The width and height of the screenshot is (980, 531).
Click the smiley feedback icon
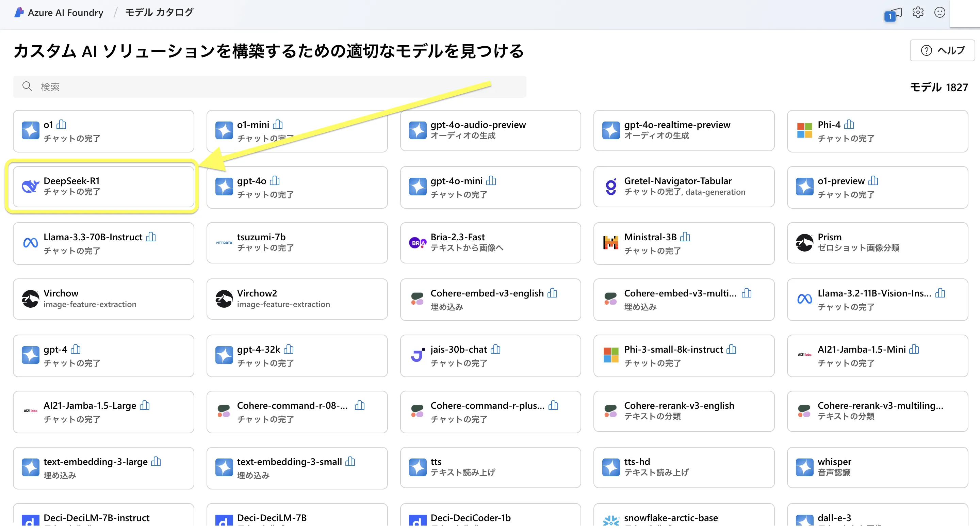point(940,13)
